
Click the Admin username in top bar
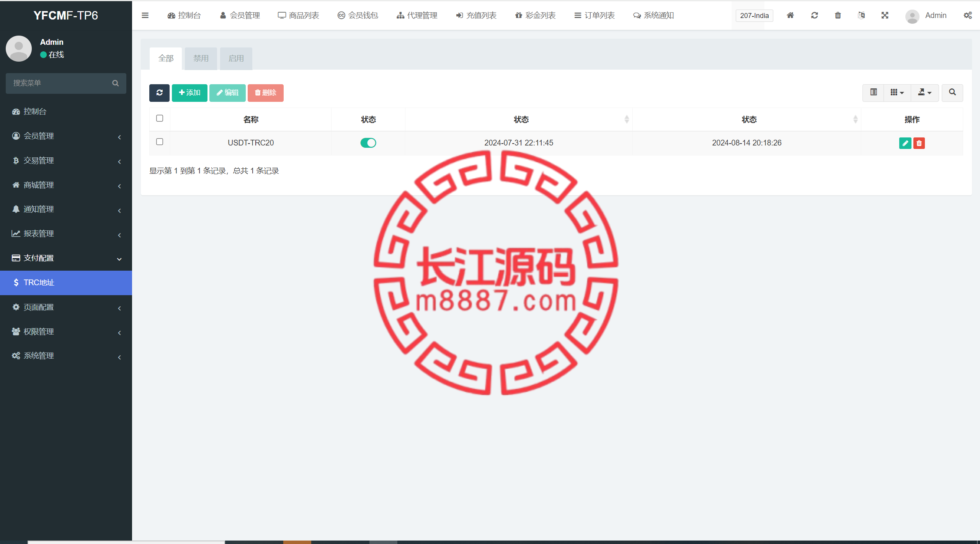pyautogui.click(x=936, y=15)
